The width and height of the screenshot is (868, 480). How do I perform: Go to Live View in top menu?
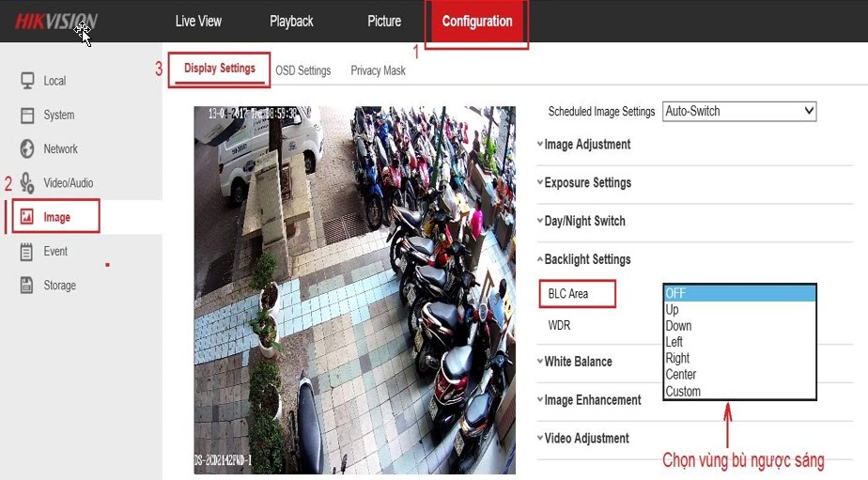pos(198,22)
